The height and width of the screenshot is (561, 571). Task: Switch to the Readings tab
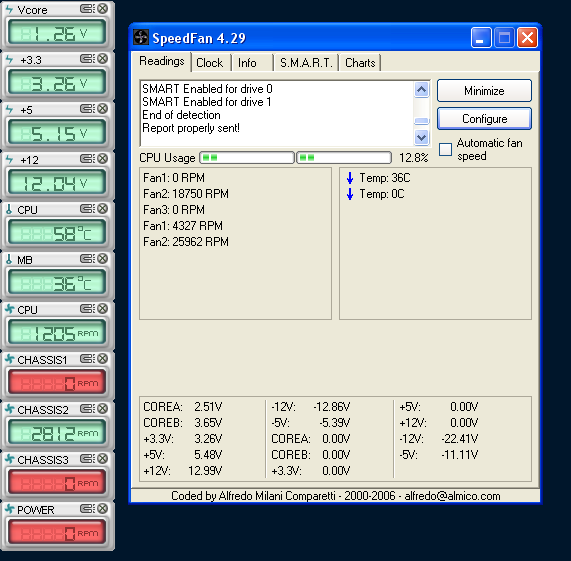[x=162, y=61]
